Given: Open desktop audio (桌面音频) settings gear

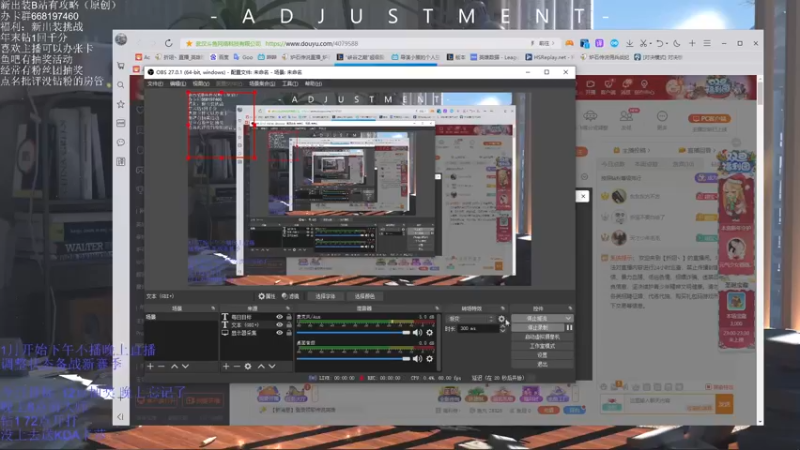Looking at the screenshot, I should (430, 359).
